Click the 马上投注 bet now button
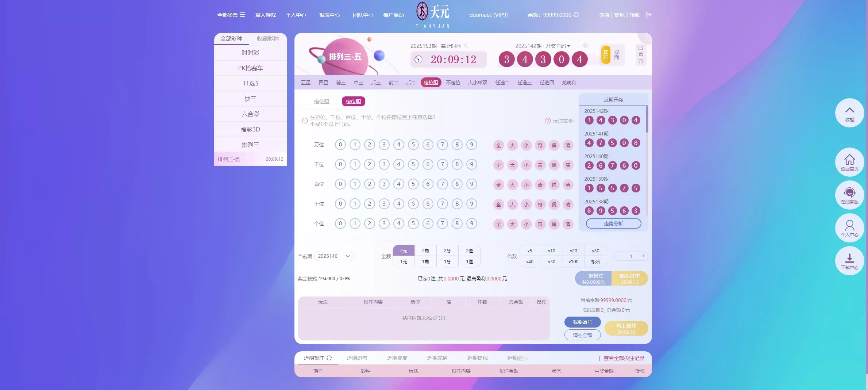Image resolution: width=868 pixels, height=390 pixels. tap(626, 328)
